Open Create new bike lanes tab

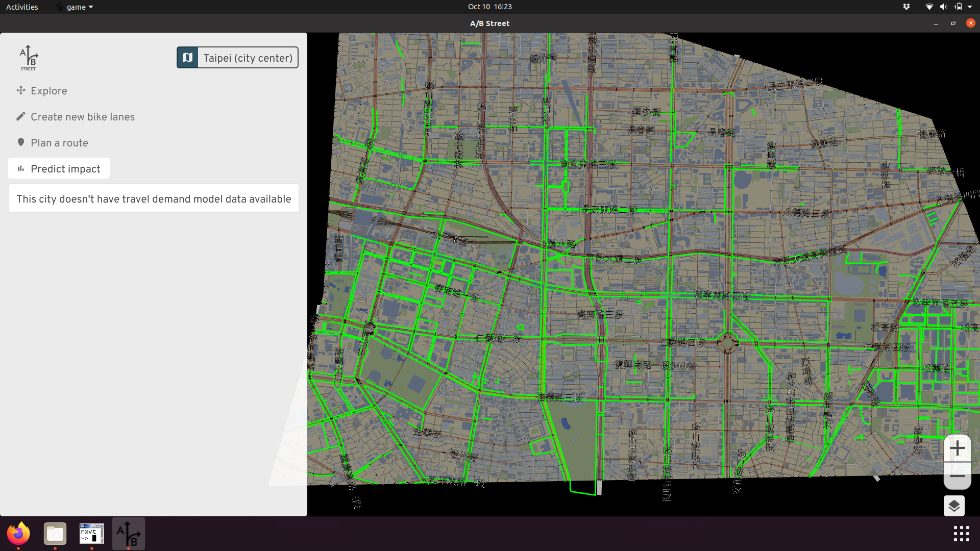pyautogui.click(x=76, y=117)
